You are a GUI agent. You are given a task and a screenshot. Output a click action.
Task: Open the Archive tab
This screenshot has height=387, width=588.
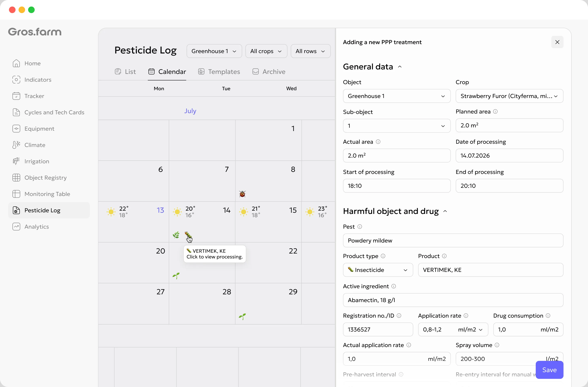coord(269,72)
